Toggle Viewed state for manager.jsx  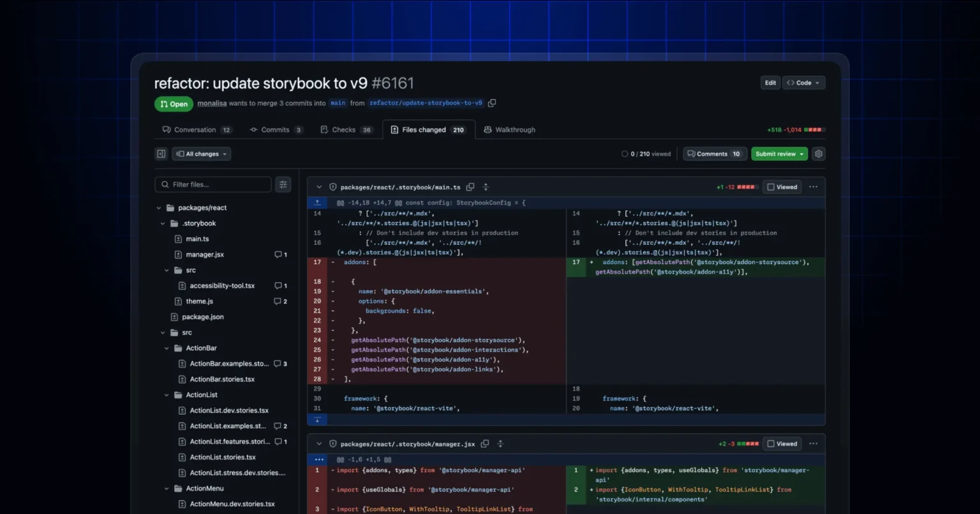tap(782, 443)
